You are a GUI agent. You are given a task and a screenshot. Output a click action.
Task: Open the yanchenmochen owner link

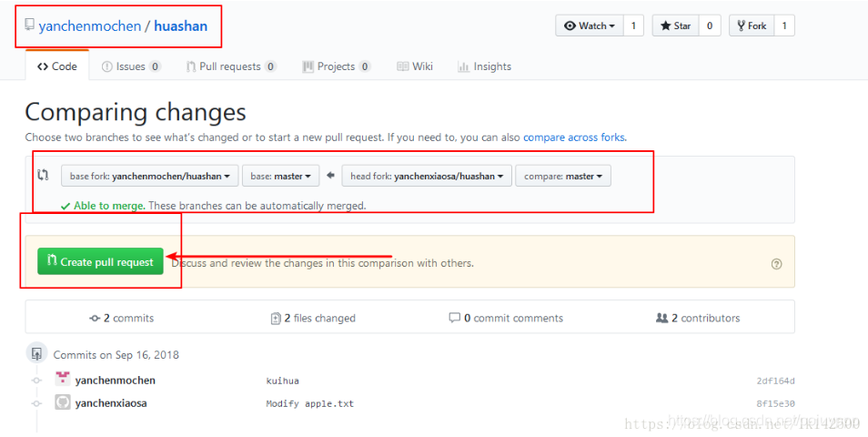90,26
